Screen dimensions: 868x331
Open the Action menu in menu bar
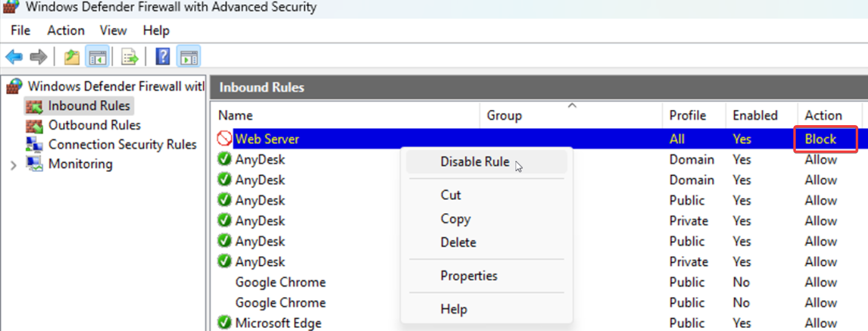click(x=66, y=30)
